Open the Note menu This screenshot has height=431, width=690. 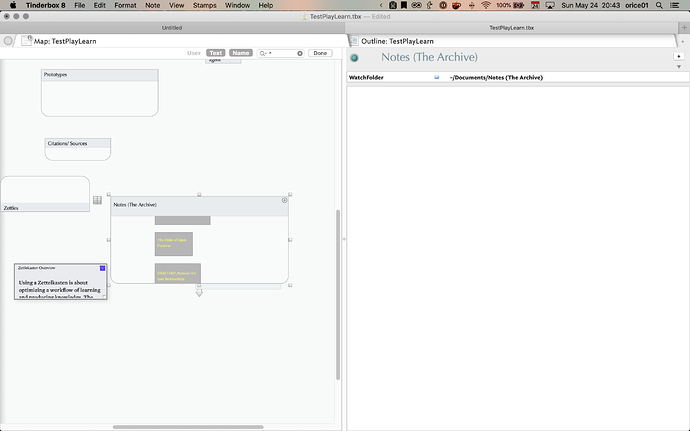(x=153, y=5)
